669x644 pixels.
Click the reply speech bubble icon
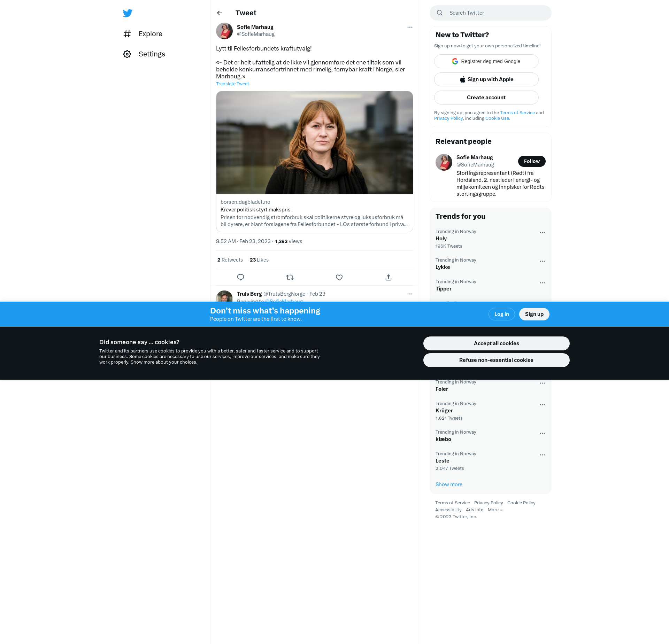coord(240,277)
